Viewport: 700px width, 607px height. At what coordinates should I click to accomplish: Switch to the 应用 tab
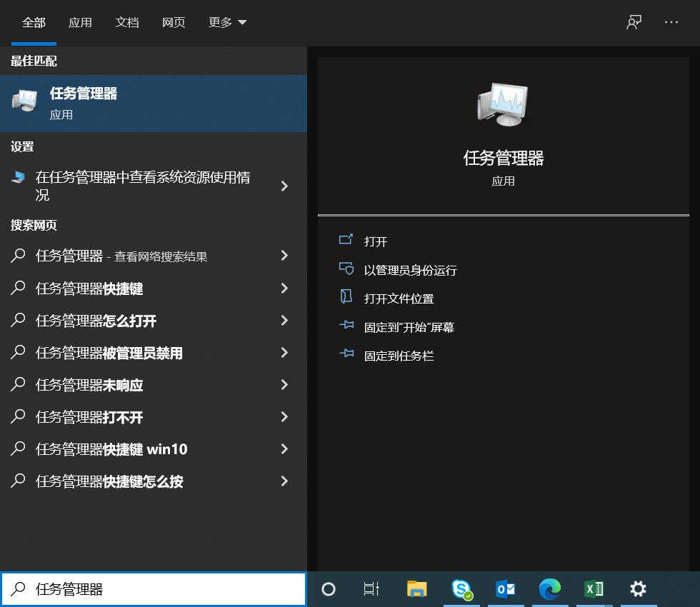click(x=80, y=22)
